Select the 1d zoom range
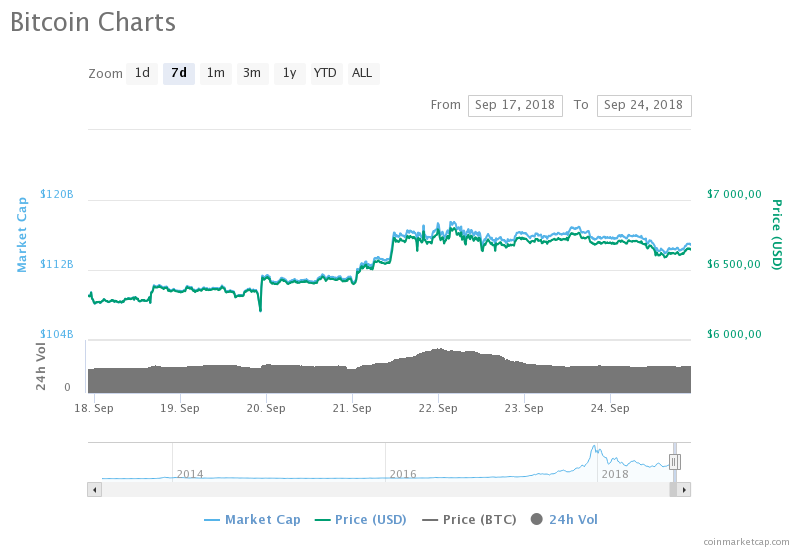The width and height of the screenshot is (800, 550). click(142, 73)
